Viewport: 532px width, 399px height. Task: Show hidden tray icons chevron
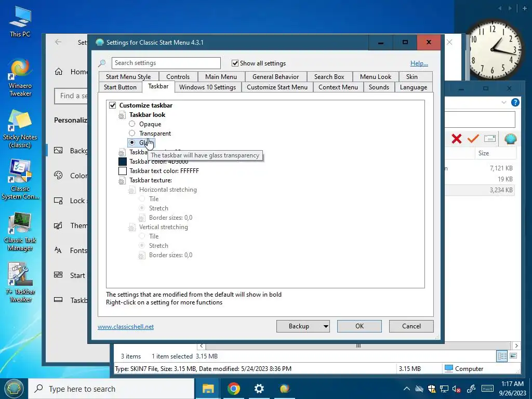pyautogui.click(x=406, y=389)
